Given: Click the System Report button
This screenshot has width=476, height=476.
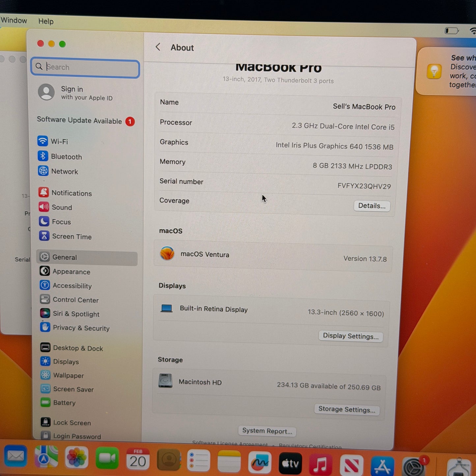Looking at the screenshot, I should tap(267, 431).
